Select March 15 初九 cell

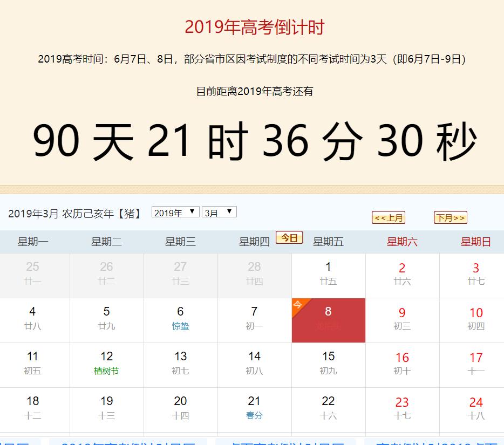coord(329,365)
